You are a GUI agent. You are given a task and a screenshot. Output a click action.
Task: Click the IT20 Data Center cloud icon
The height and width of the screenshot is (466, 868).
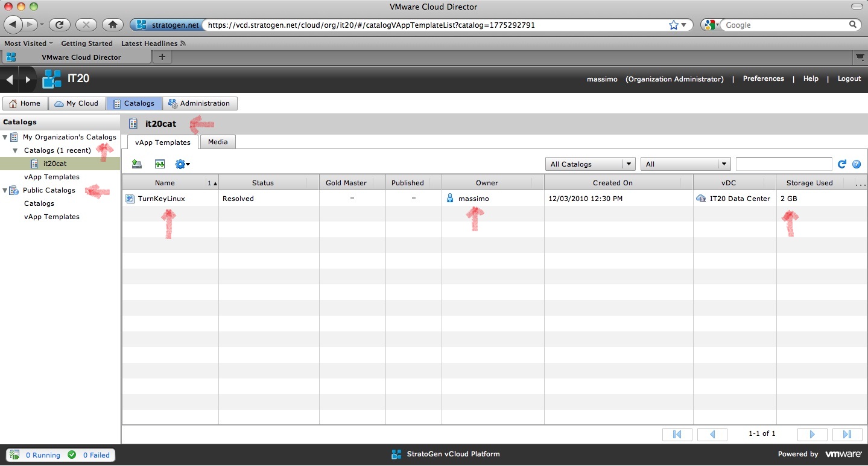701,199
